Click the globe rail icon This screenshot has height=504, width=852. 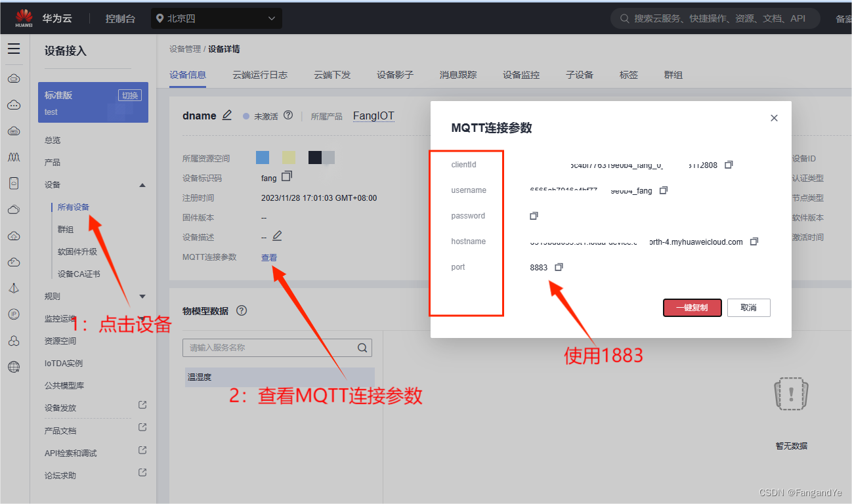tap(14, 367)
